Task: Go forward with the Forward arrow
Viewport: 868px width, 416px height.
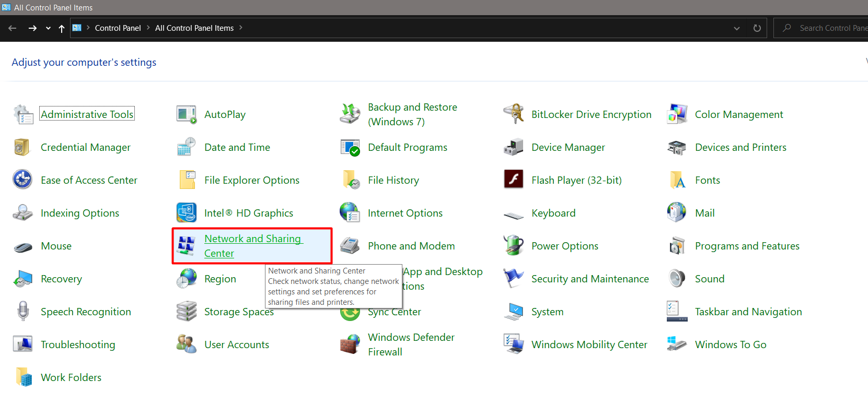Action: (32, 28)
